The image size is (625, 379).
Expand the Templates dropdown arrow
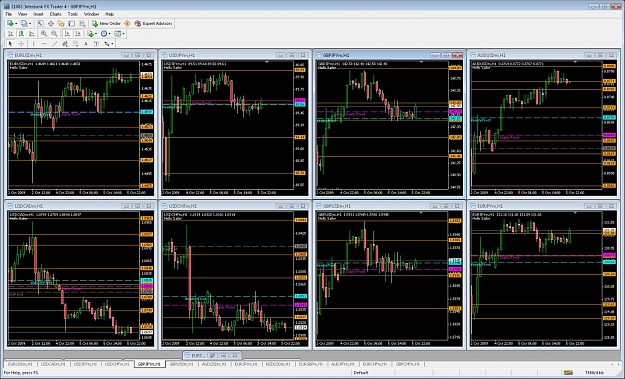click(123, 34)
